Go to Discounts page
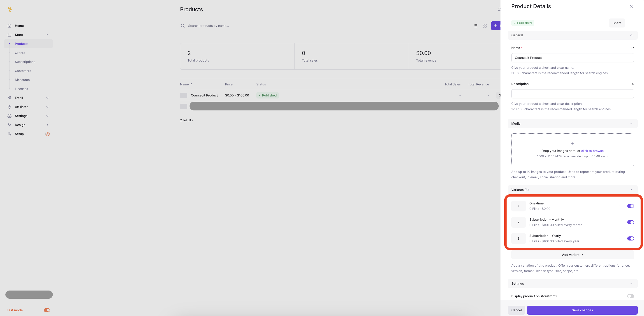 pyautogui.click(x=22, y=80)
